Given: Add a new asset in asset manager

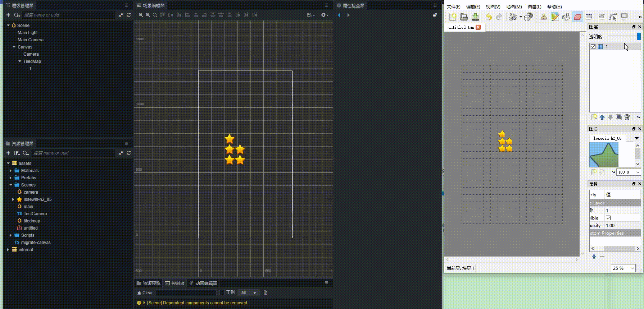Looking at the screenshot, I should pos(8,153).
